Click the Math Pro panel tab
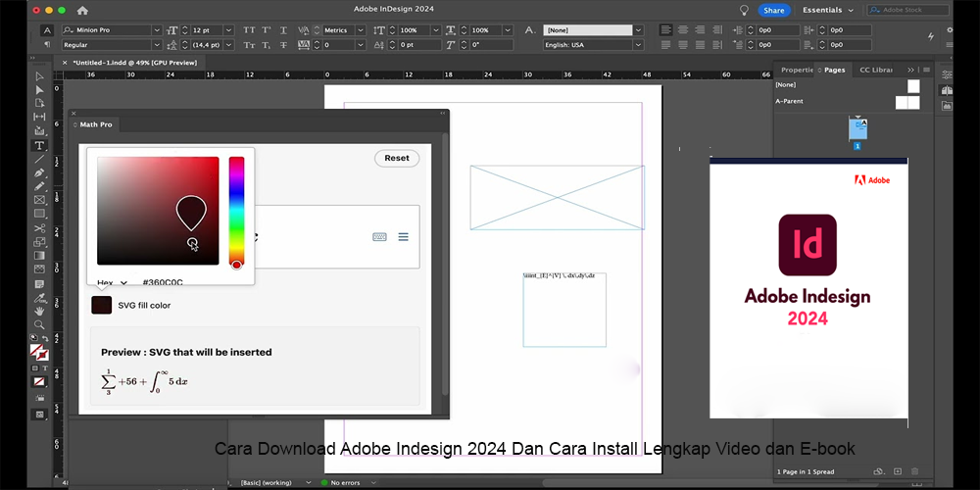Image resolution: width=980 pixels, height=490 pixels. [94, 125]
